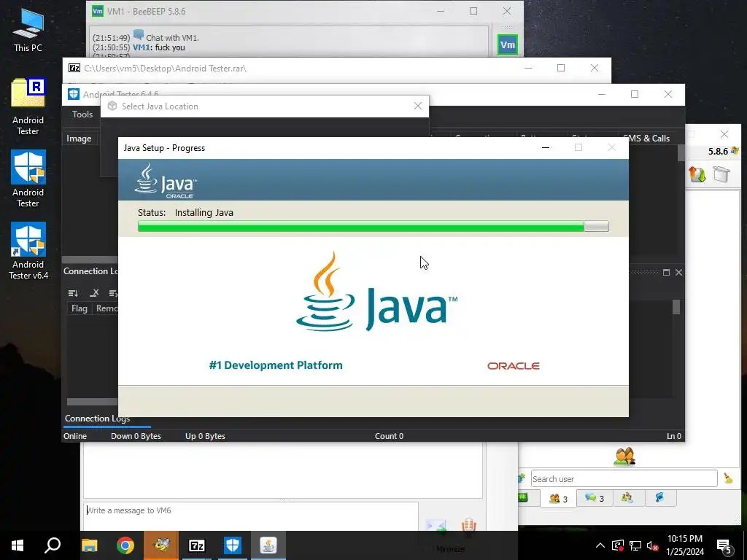Close the Connection Log panel with its X
The width and height of the screenshot is (747, 560).
(x=678, y=273)
